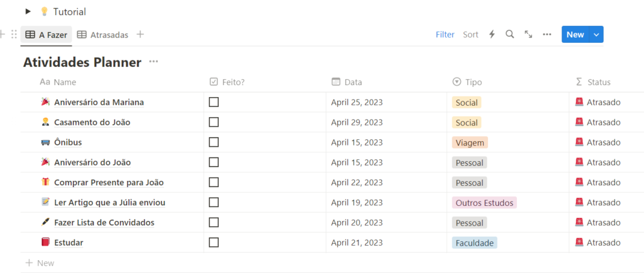Image resolution: width=644 pixels, height=274 pixels.
Task: Click the plus icon to add view
Action: click(x=140, y=35)
